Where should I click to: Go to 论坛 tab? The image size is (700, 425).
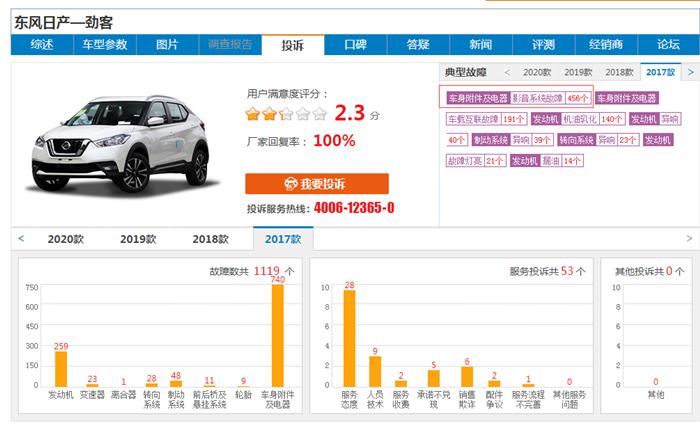pyautogui.click(x=669, y=45)
